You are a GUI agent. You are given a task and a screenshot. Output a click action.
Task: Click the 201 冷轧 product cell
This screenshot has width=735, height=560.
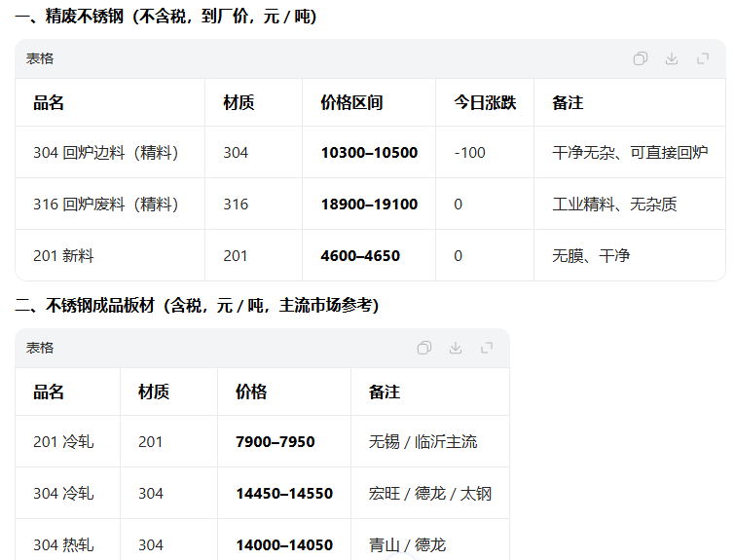click(63, 442)
